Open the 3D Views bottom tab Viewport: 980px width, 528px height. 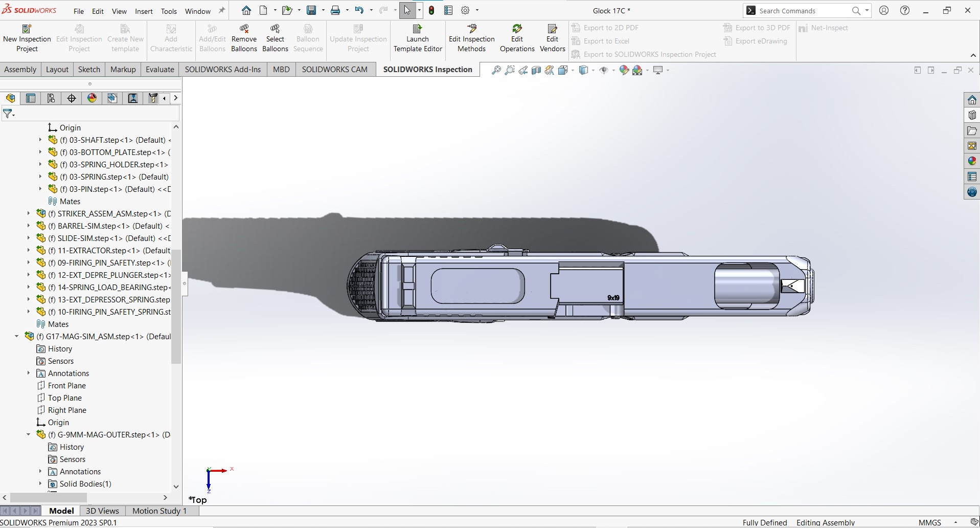click(102, 511)
